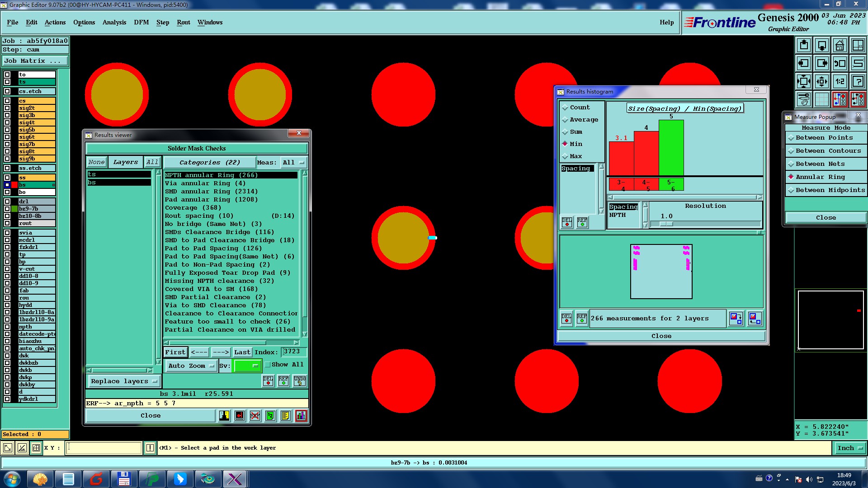Screen dimensions: 868x488
Task: Click the histogram chart icon in Results viewer
Action: [301, 416]
